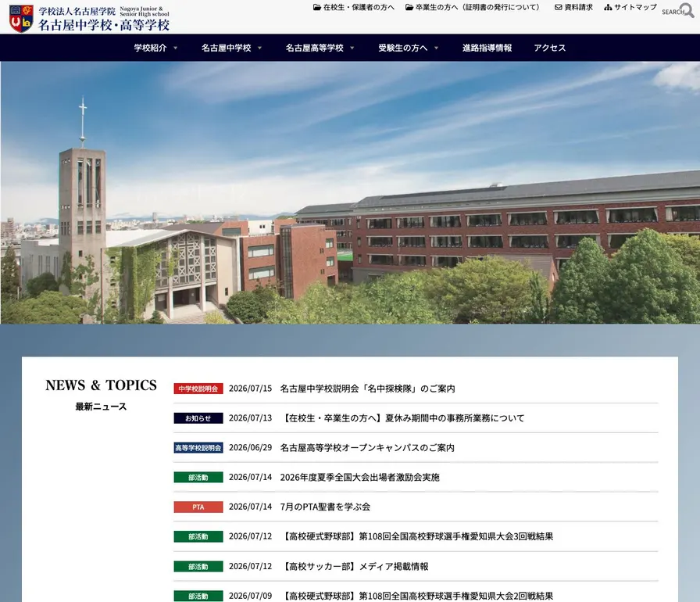Click the red PTA category tag
Image resolution: width=700 pixels, height=602 pixels.
198,507
